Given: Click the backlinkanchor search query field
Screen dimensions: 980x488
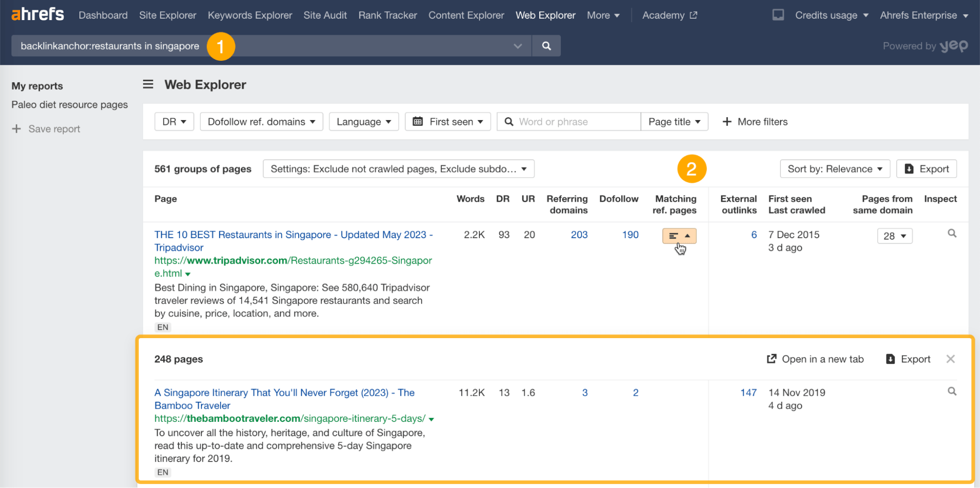Looking at the screenshot, I should click(x=271, y=46).
